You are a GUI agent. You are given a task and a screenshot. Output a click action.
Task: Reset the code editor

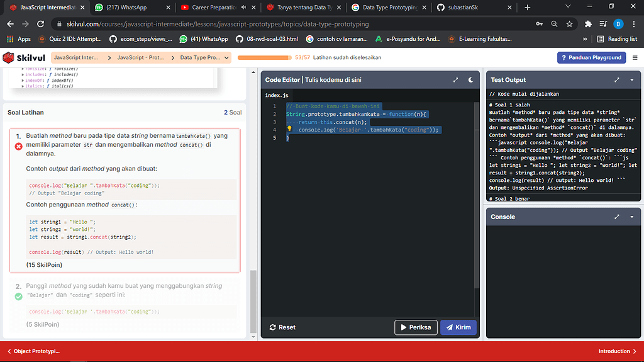point(282,327)
